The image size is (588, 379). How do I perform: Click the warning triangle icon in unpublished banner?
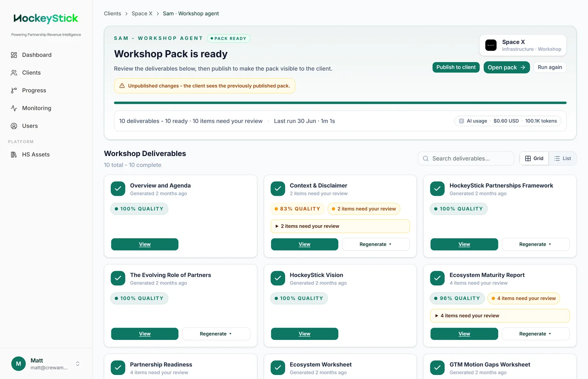pos(122,86)
